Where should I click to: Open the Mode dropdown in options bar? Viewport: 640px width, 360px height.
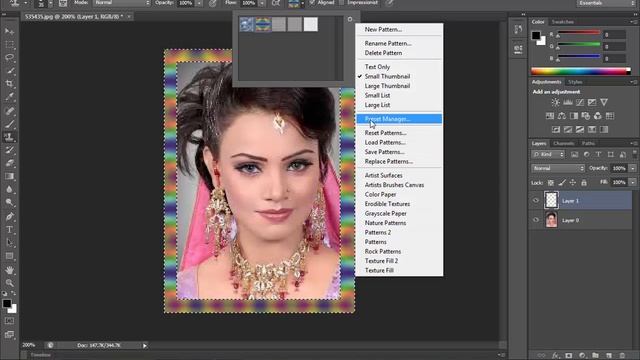122,3
